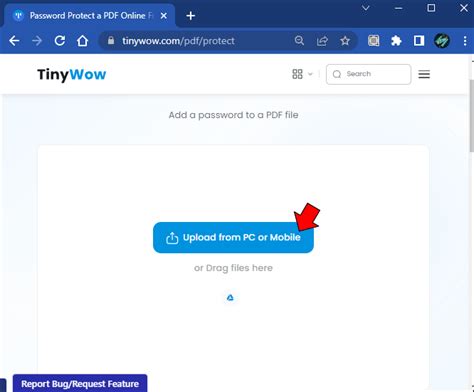The height and width of the screenshot is (392, 474).
Task: Close the browser window
Action: pyautogui.click(x=464, y=8)
